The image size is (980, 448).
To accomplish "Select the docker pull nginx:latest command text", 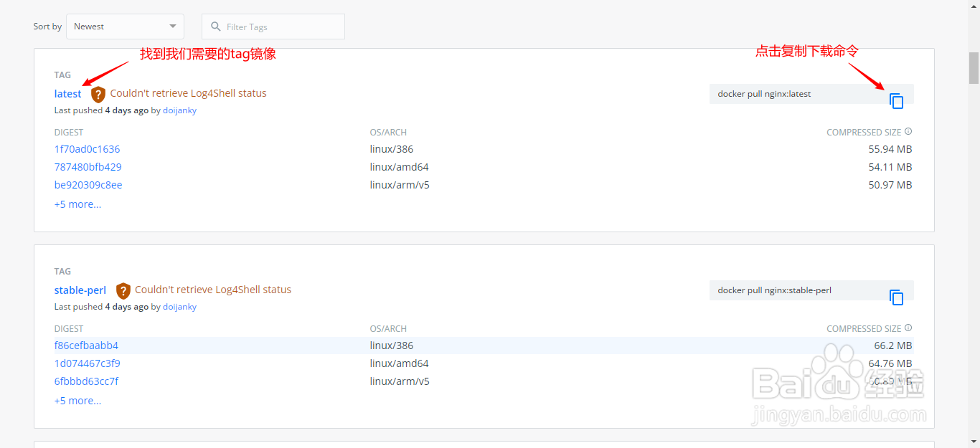I will [765, 94].
